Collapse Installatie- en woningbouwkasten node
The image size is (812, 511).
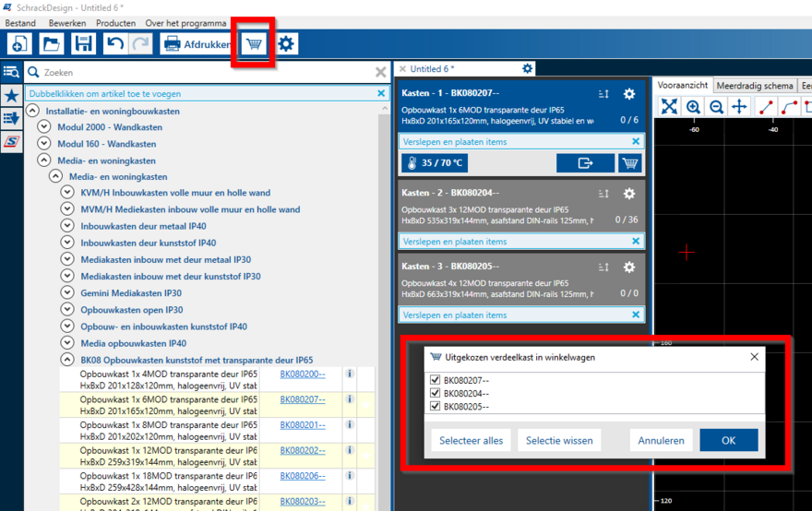(x=32, y=111)
